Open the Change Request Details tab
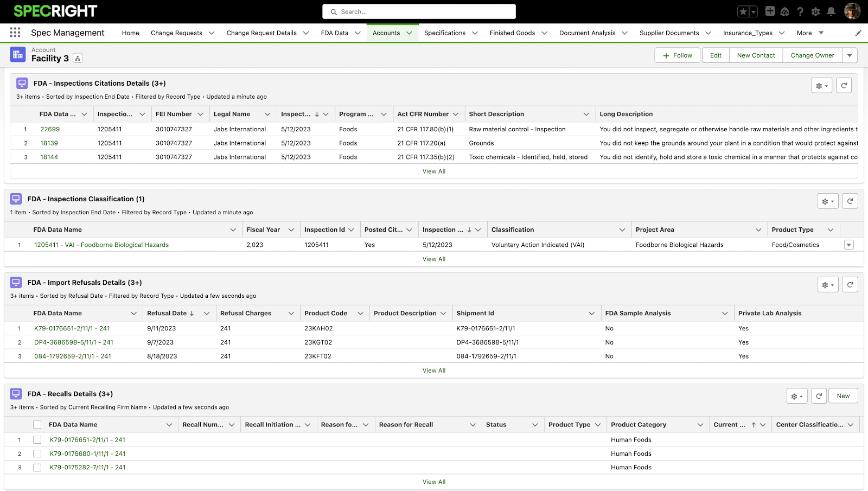868x491 pixels. [x=261, y=33]
